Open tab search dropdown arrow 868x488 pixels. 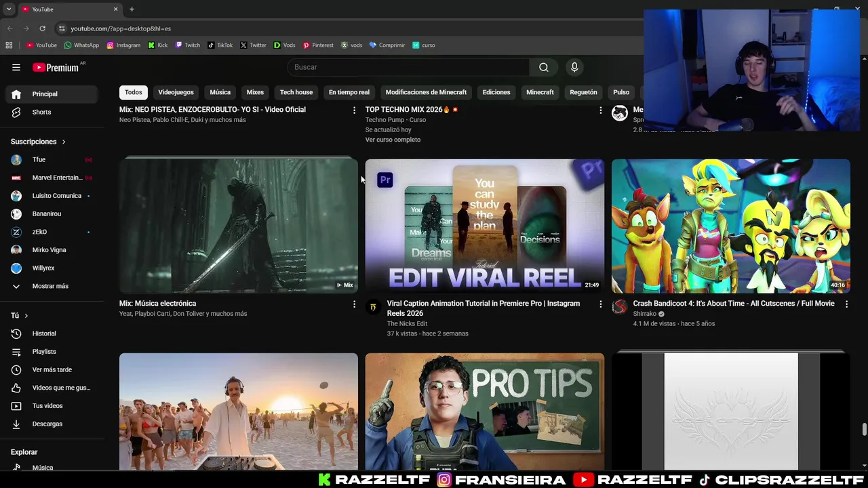tap(9, 9)
